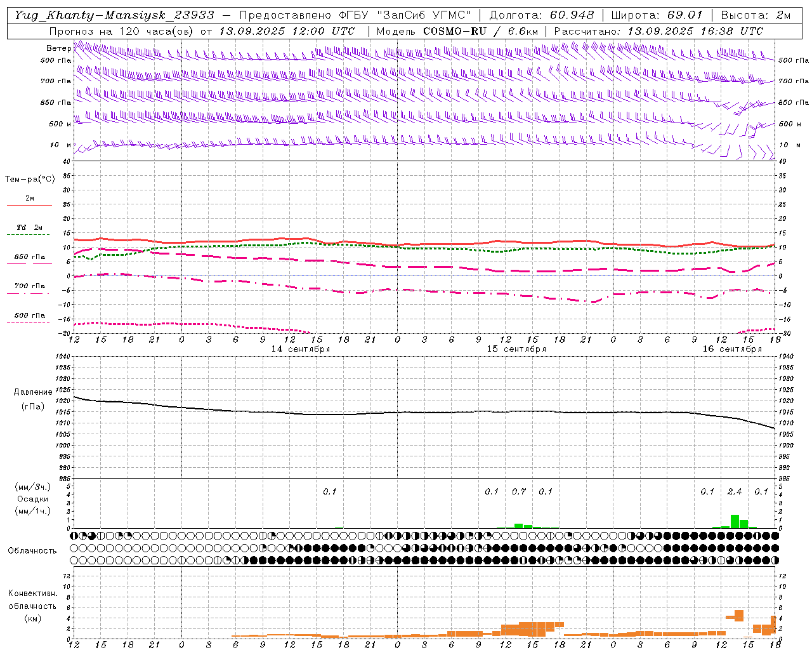812x650 pixels.
Task: Click the '16 сентября' date label
Action: click(732, 349)
